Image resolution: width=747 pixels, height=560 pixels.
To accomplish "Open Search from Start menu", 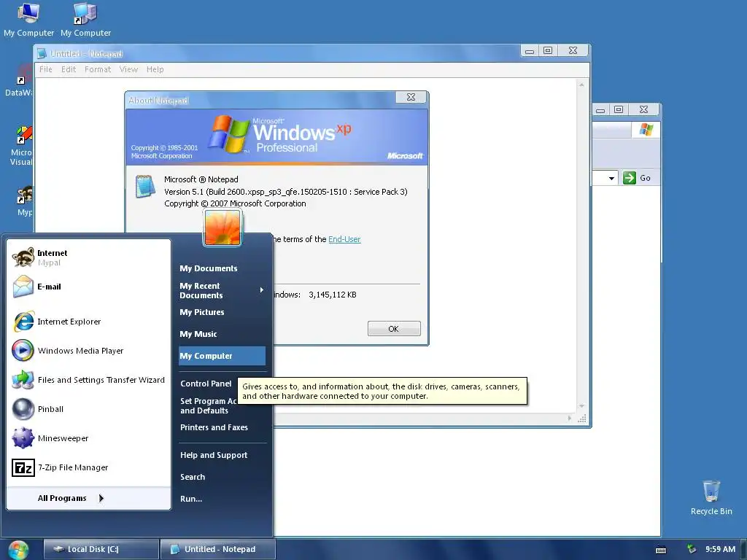I will pyautogui.click(x=222, y=477).
